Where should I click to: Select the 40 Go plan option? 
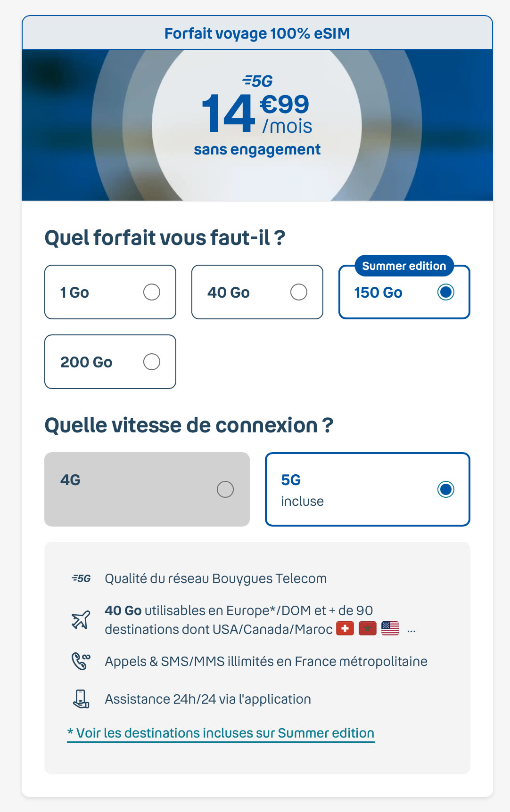(x=257, y=292)
